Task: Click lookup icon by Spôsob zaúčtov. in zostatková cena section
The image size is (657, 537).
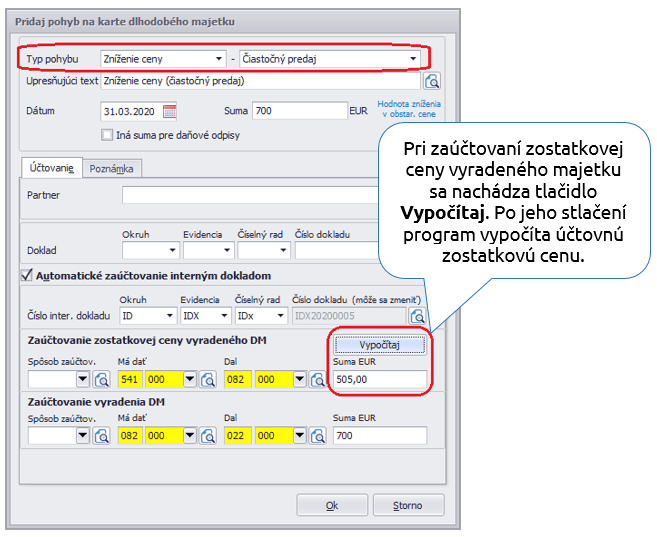Action: [x=101, y=380]
